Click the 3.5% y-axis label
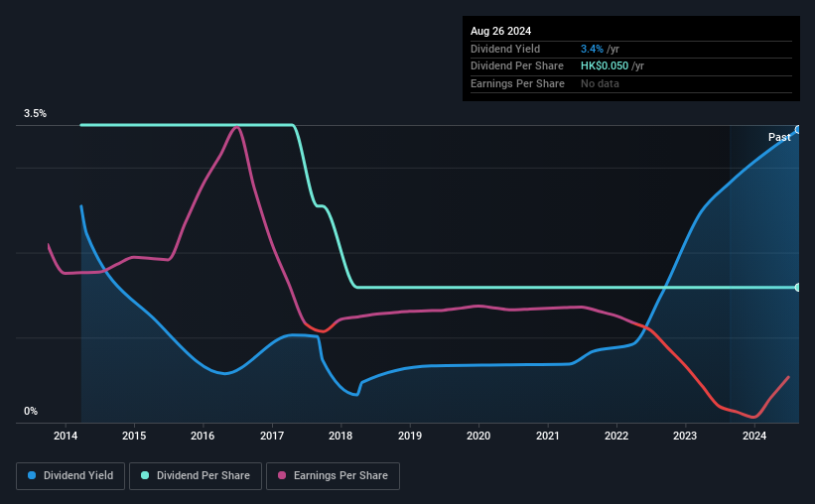Image resolution: width=815 pixels, height=504 pixels. [x=35, y=113]
